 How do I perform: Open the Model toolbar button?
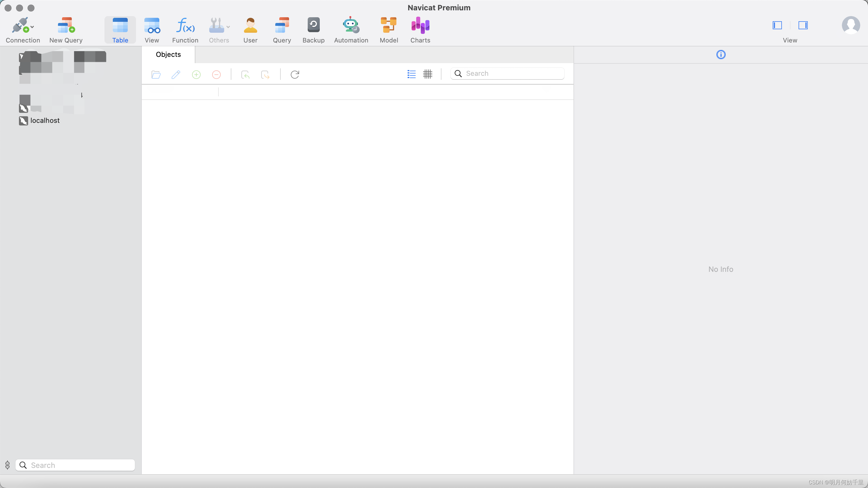pos(389,30)
